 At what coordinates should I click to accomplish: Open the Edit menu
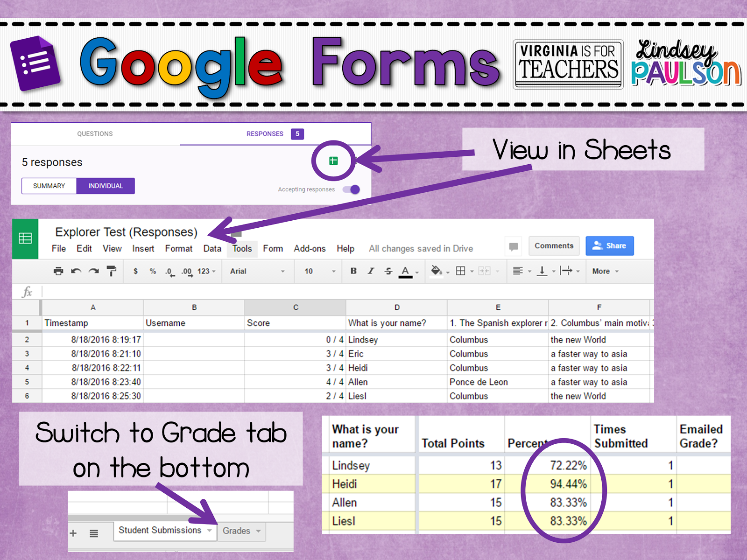[84, 249]
